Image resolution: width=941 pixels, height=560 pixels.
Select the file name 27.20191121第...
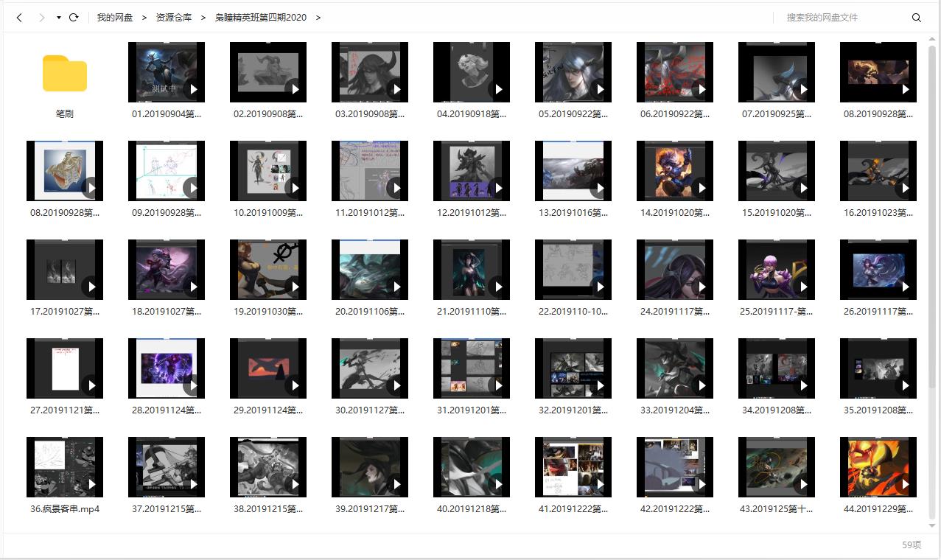65,410
